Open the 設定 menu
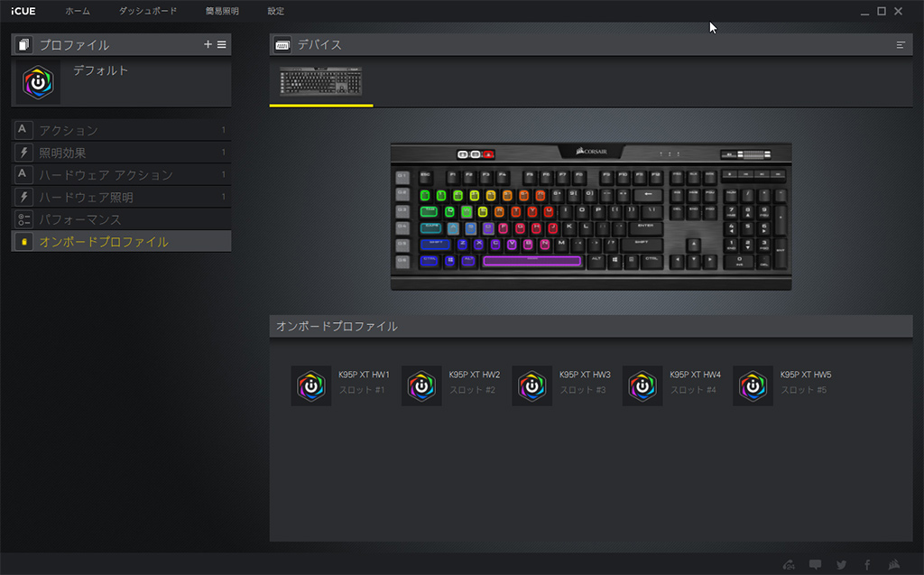 pos(275,11)
